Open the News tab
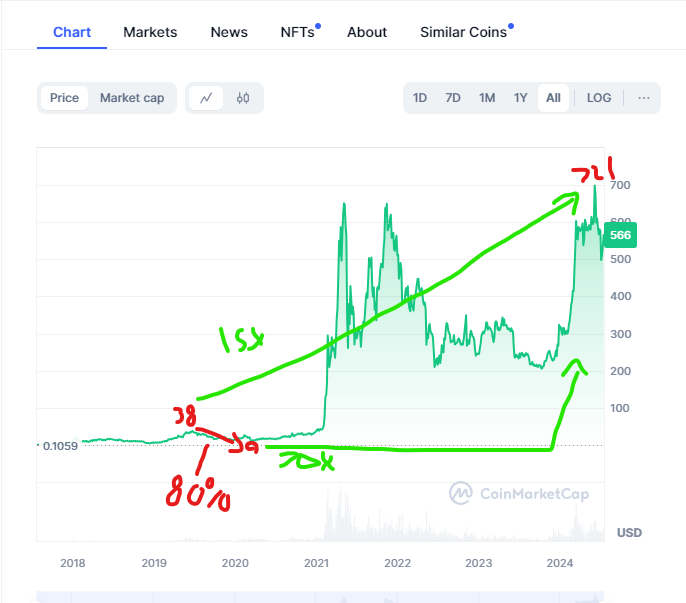The height and width of the screenshot is (603, 686). click(x=229, y=32)
